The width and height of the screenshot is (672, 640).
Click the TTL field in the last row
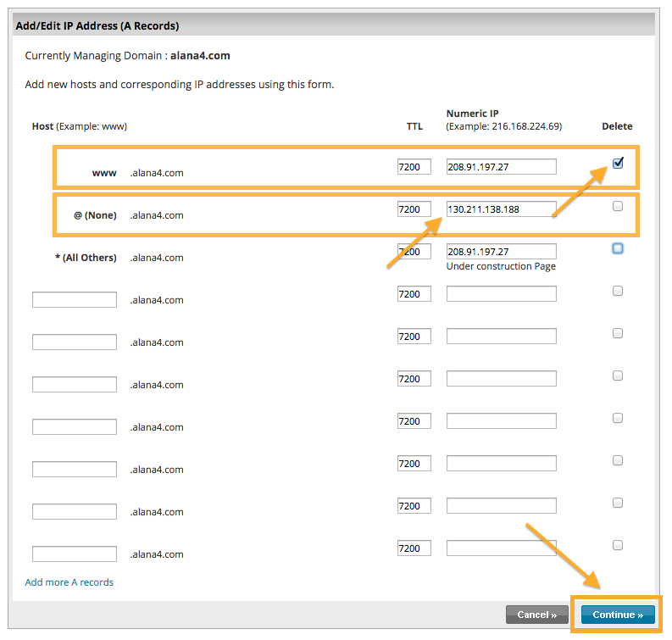click(x=414, y=548)
